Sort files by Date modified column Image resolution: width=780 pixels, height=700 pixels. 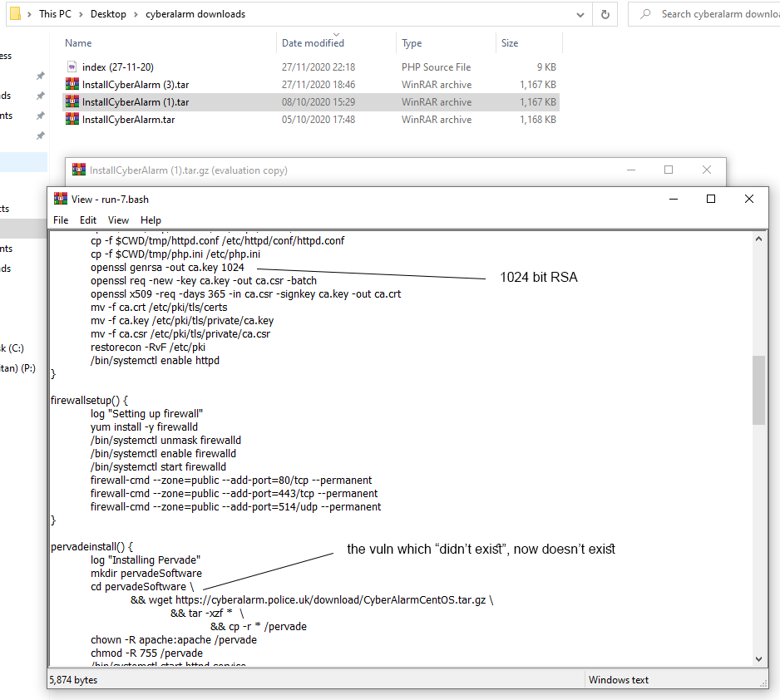click(x=313, y=43)
